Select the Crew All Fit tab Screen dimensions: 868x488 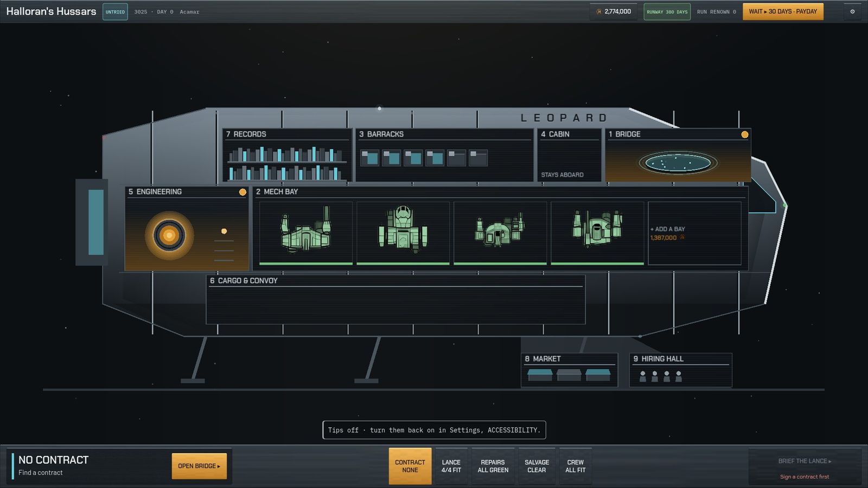click(x=576, y=466)
